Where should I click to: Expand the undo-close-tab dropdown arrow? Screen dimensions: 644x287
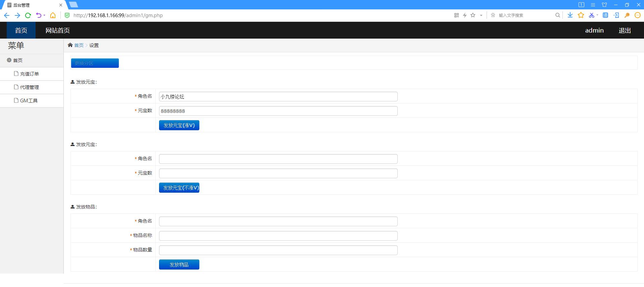coord(44,15)
